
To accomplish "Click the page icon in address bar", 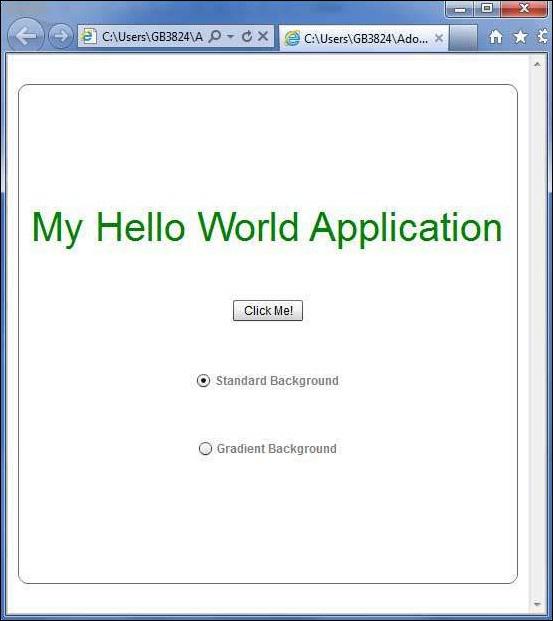I will tap(88, 36).
